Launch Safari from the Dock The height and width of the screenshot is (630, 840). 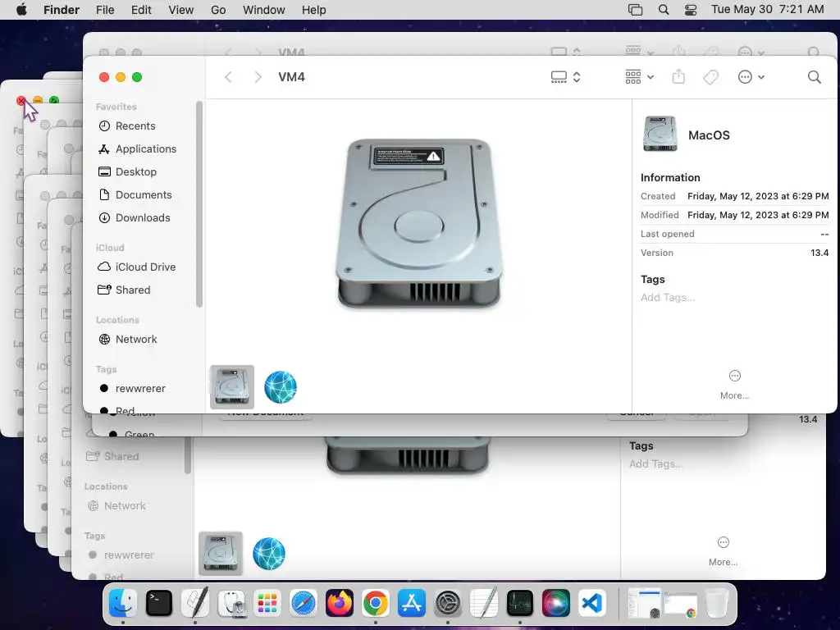point(304,603)
